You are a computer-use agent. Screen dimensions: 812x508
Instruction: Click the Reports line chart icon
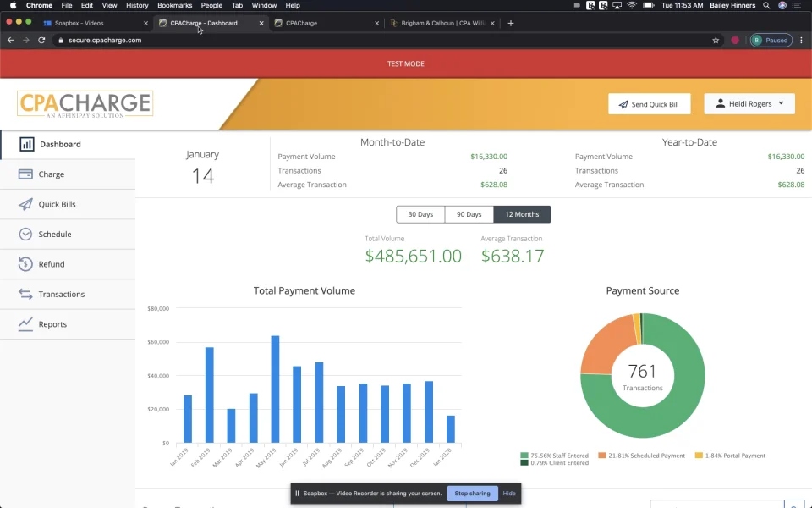pos(25,324)
